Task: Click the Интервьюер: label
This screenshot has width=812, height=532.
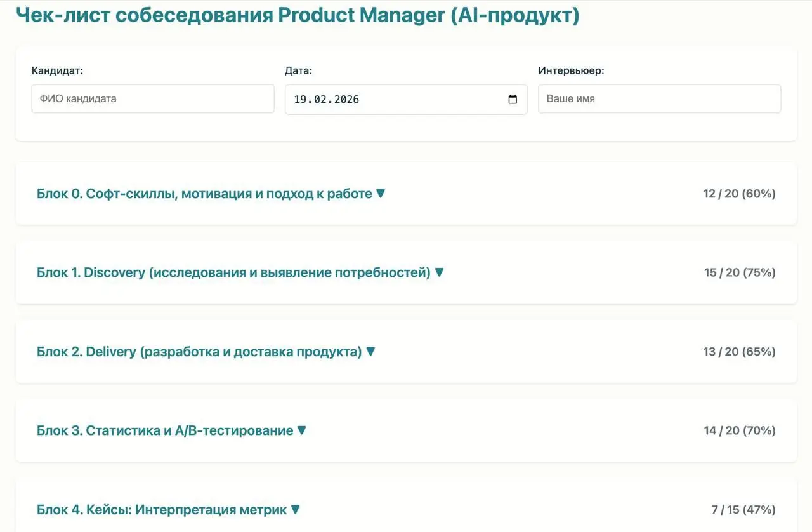Action: click(571, 70)
